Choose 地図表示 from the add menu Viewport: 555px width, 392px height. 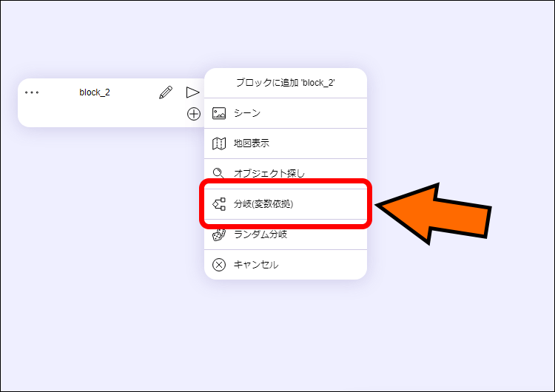(x=252, y=143)
